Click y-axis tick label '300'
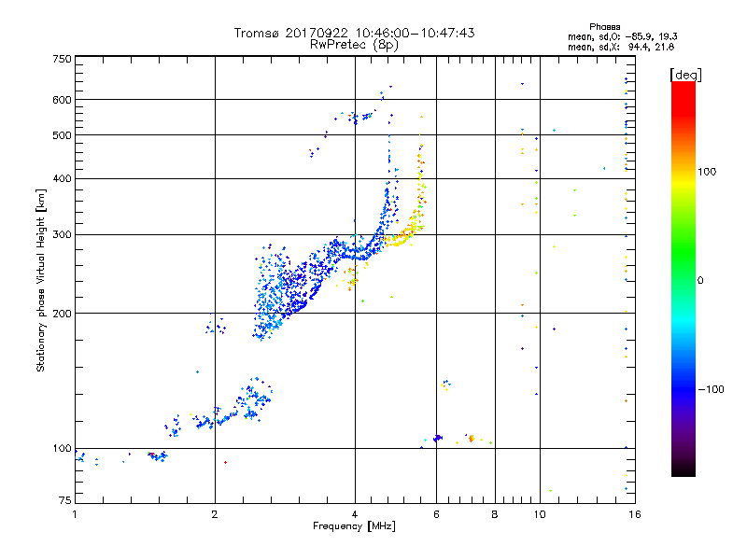The width and height of the screenshot is (747, 560). click(62, 235)
